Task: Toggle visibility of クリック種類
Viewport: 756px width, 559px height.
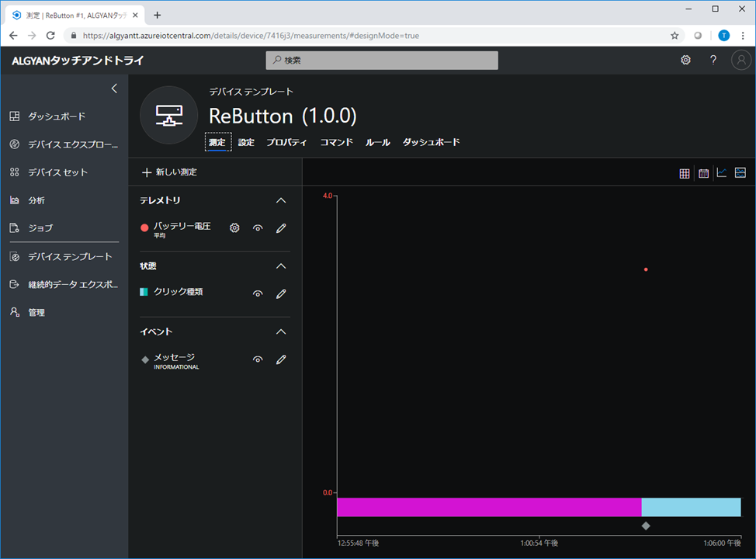Action: [x=258, y=293]
